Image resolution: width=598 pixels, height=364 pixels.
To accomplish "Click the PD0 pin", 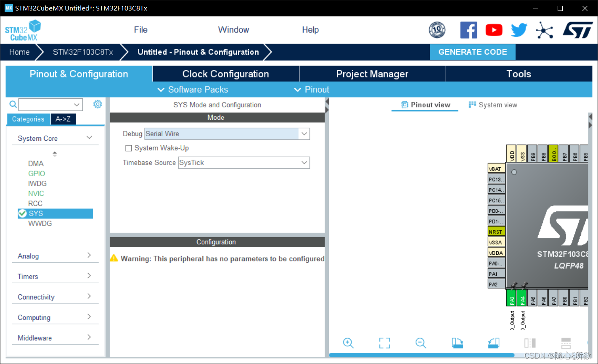I will click(496, 211).
